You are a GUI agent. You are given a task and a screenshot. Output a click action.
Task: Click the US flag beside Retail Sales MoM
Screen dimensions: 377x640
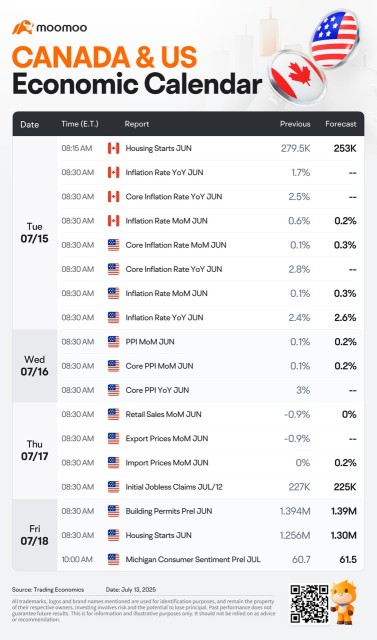pos(113,414)
